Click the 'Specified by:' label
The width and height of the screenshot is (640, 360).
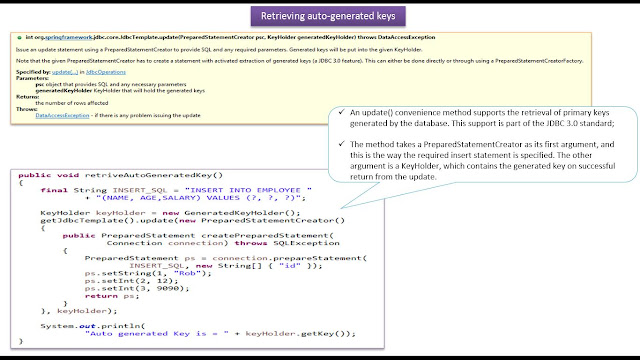(33, 72)
